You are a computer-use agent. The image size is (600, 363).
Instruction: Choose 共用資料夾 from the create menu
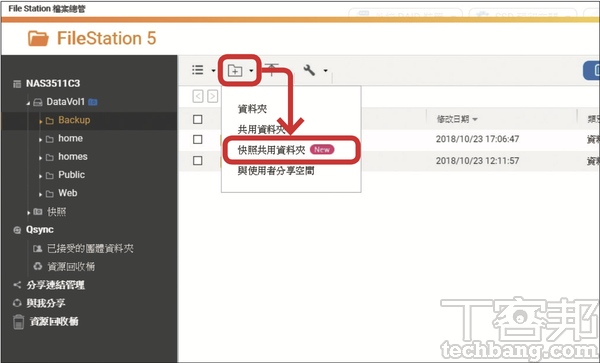pyautogui.click(x=261, y=129)
